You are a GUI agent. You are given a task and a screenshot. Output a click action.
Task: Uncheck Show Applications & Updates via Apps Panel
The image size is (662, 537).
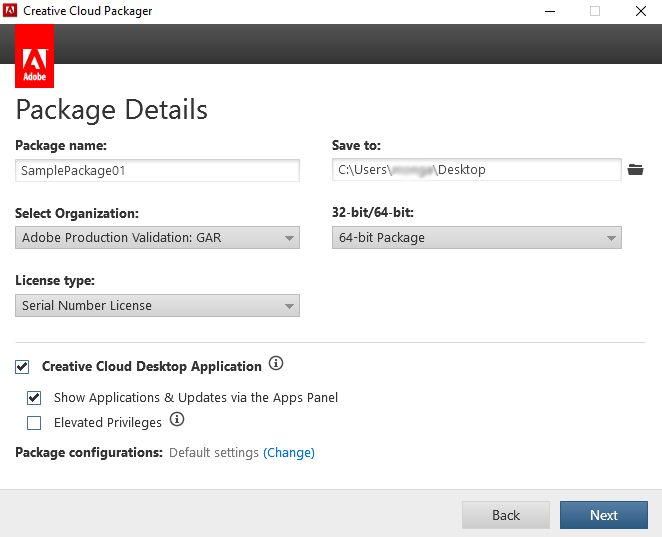(34, 398)
